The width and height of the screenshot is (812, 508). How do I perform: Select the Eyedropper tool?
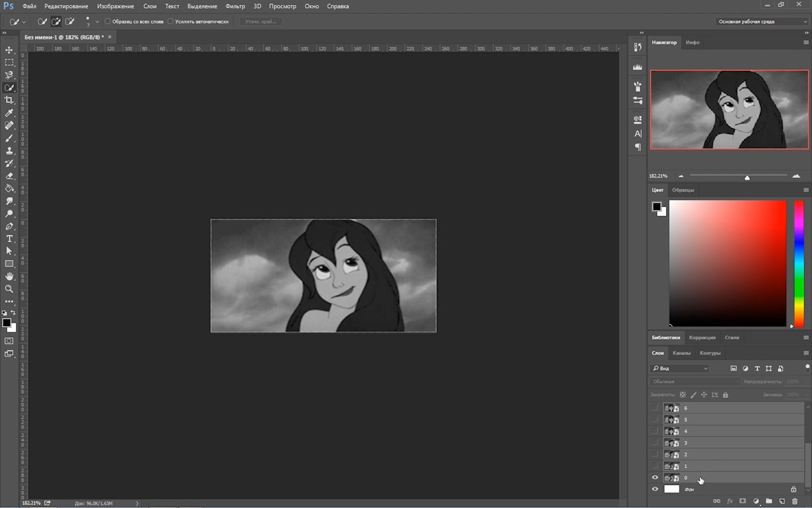tap(9, 112)
